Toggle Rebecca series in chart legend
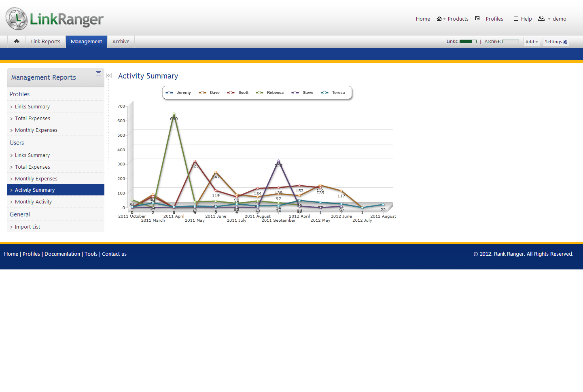The image size is (583, 392). tap(270, 93)
